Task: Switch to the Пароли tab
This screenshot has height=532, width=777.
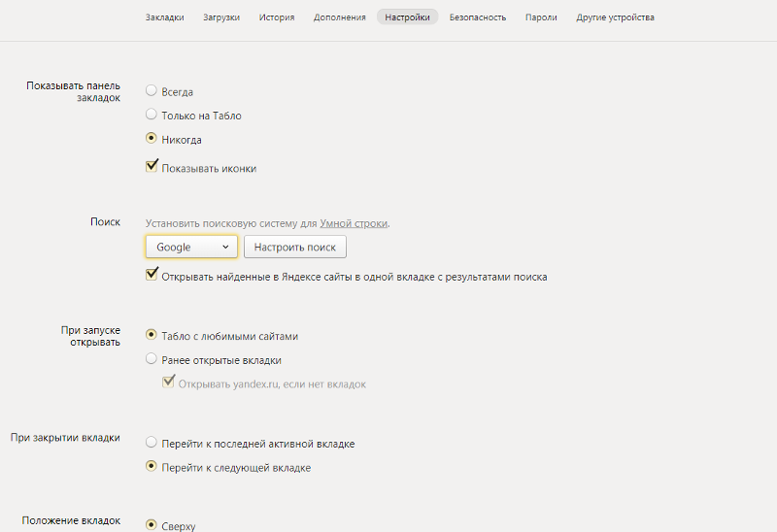Action: (541, 17)
